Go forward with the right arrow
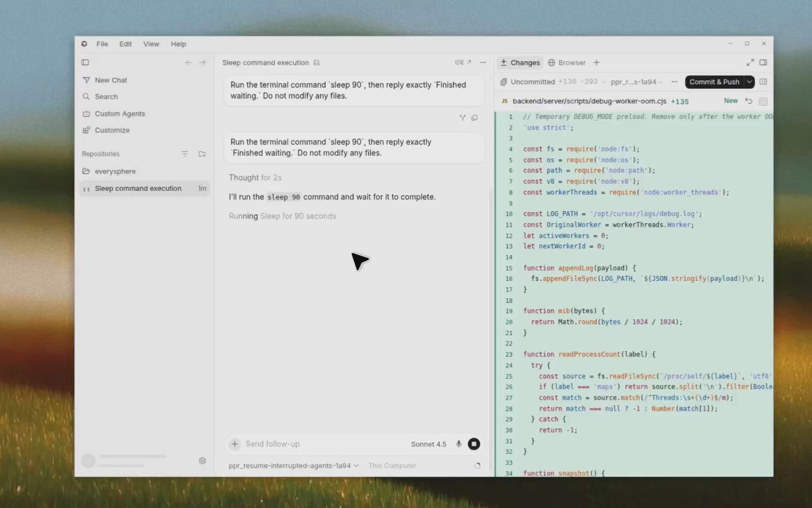 click(x=203, y=62)
